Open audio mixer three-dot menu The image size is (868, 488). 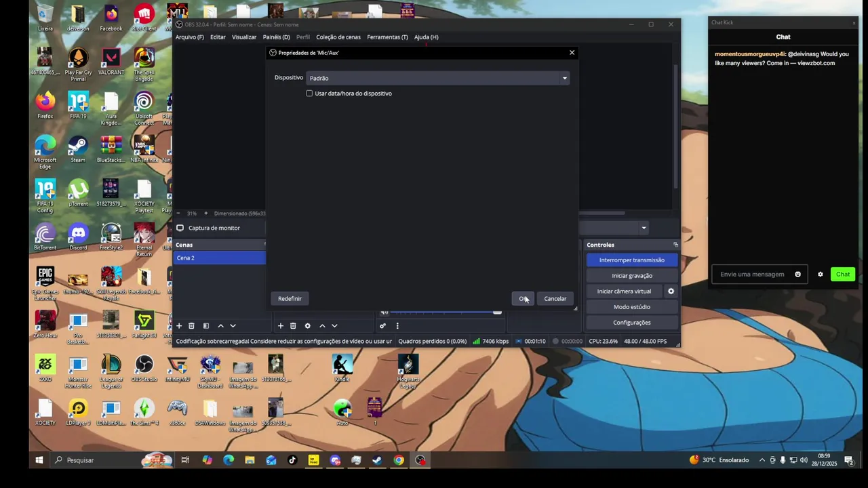(x=397, y=326)
